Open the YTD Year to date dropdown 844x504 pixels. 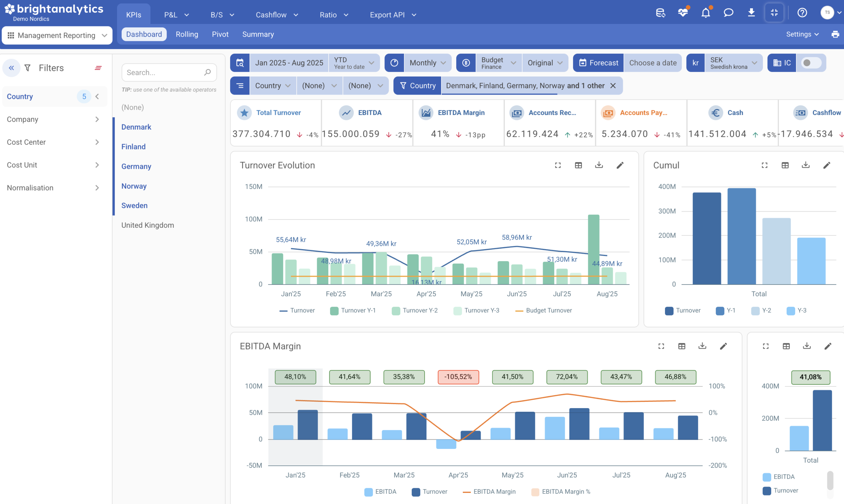coord(354,63)
